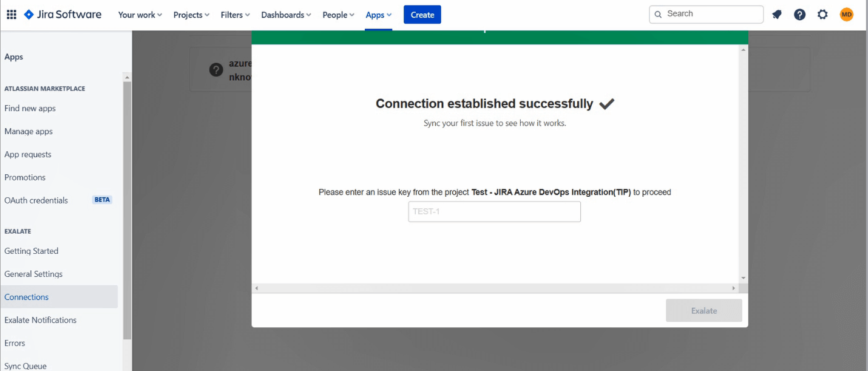
Task: Open Exalate Notifications in sidebar
Action: 41,320
